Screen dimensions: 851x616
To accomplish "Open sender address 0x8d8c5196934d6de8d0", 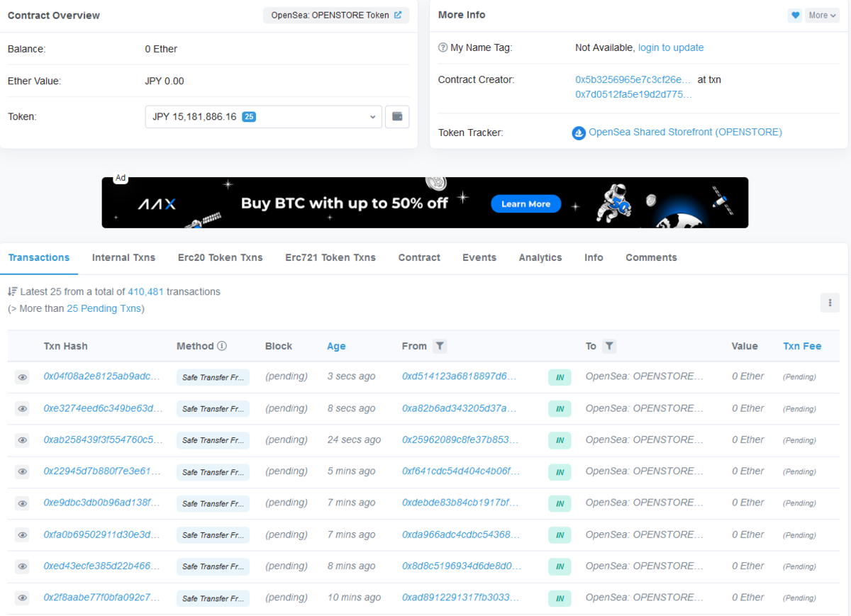I will [462, 566].
